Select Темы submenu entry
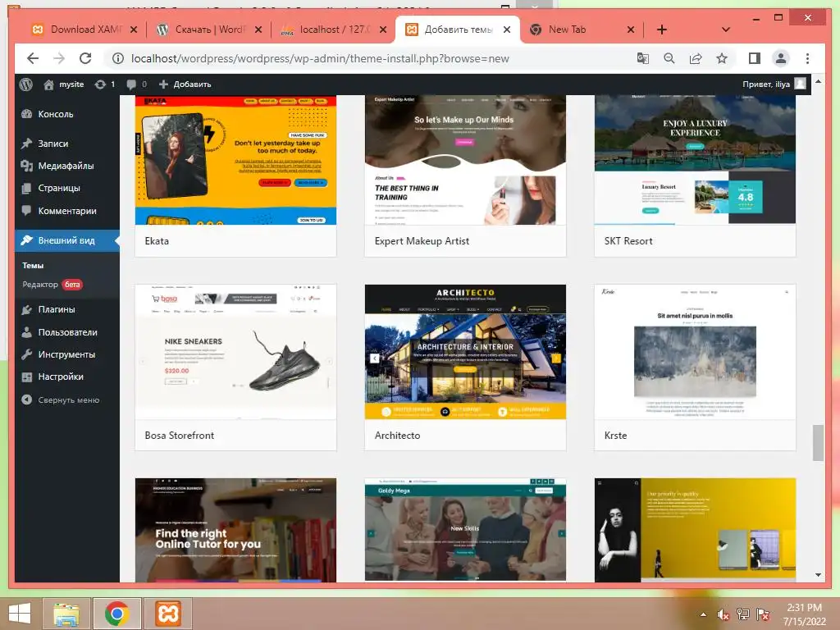 (x=33, y=265)
